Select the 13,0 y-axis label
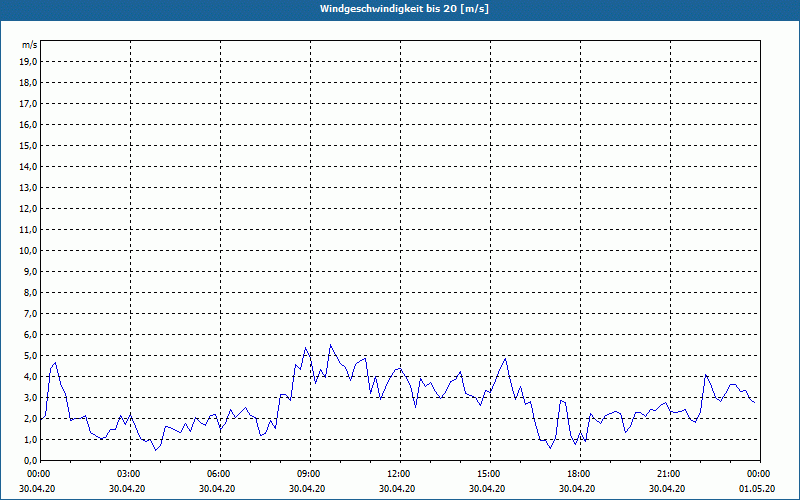The image size is (800, 500). coord(29,187)
